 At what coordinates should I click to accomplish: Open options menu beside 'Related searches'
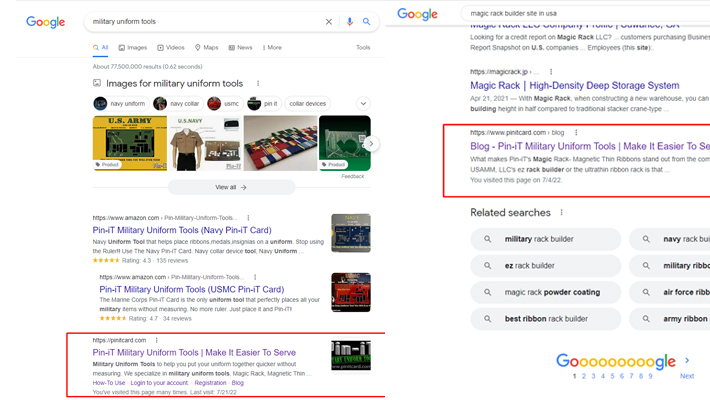click(x=561, y=212)
